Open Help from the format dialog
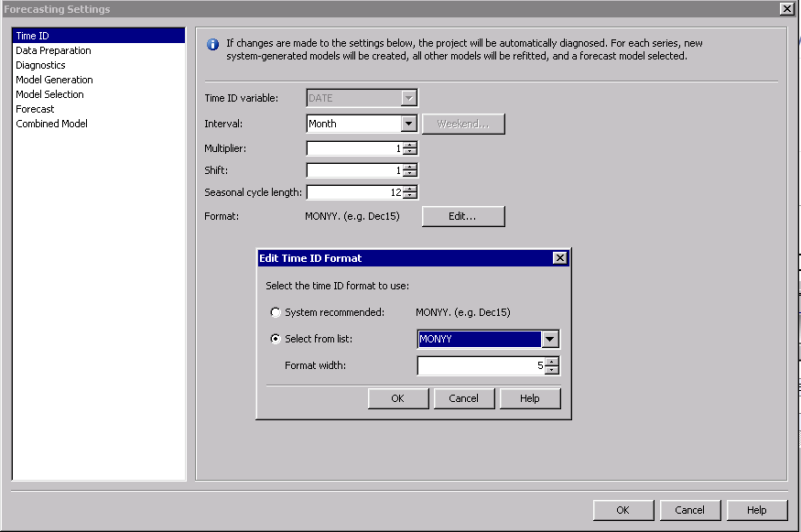 coord(530,398)
